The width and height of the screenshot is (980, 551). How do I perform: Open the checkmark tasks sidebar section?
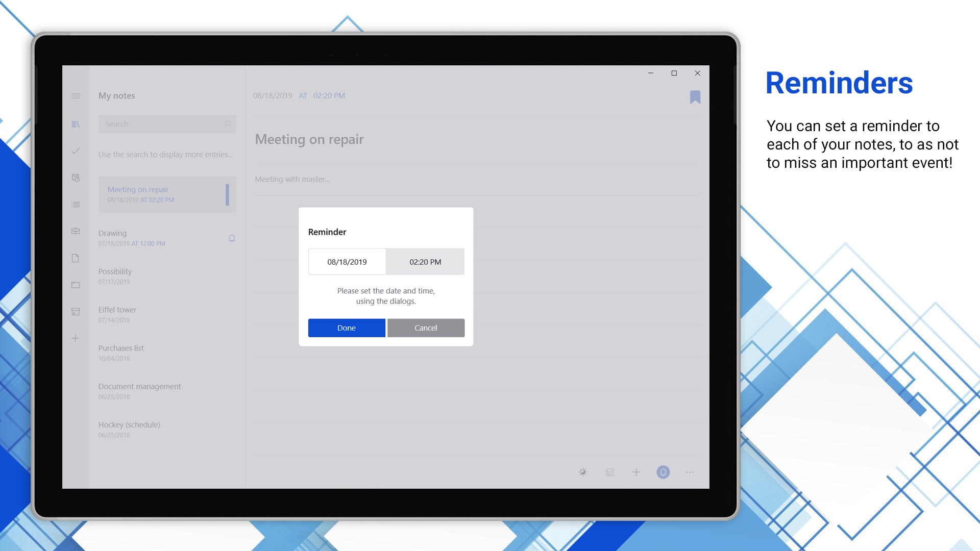tap(76, 151)
